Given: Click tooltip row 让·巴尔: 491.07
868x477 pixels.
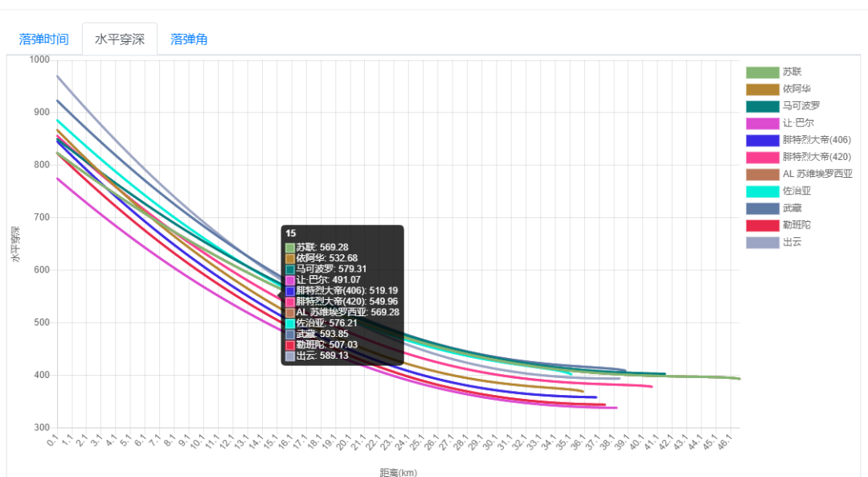Looking at the screenshot, I should click(x=323, y=280).
